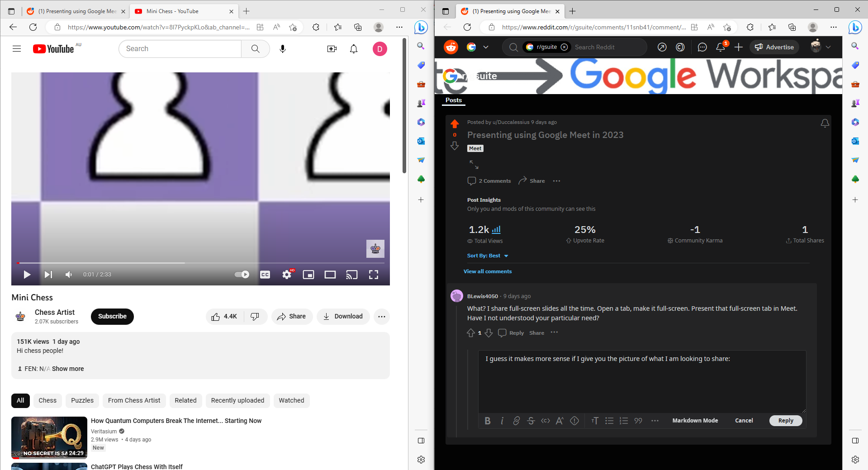Mute the video volume

(x=69, y=275)
